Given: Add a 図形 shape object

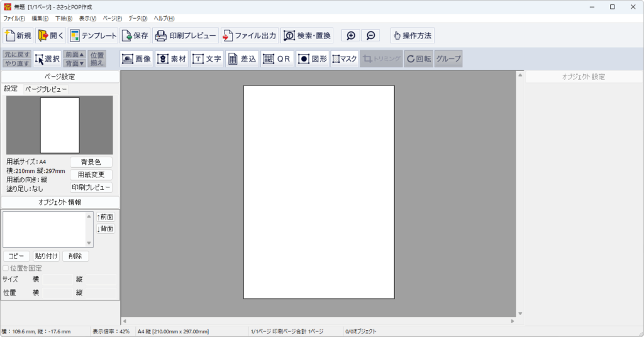Looking at the screenshot, I should [x=312, y=58].
